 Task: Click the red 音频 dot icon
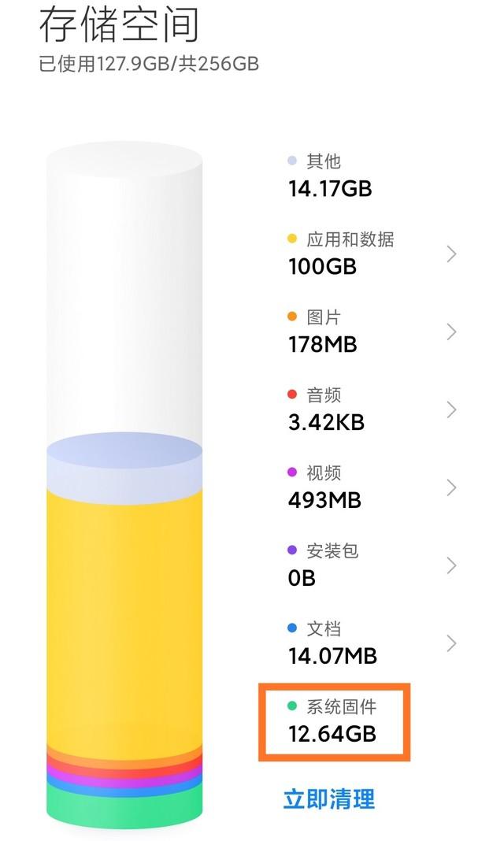(292, 395)
